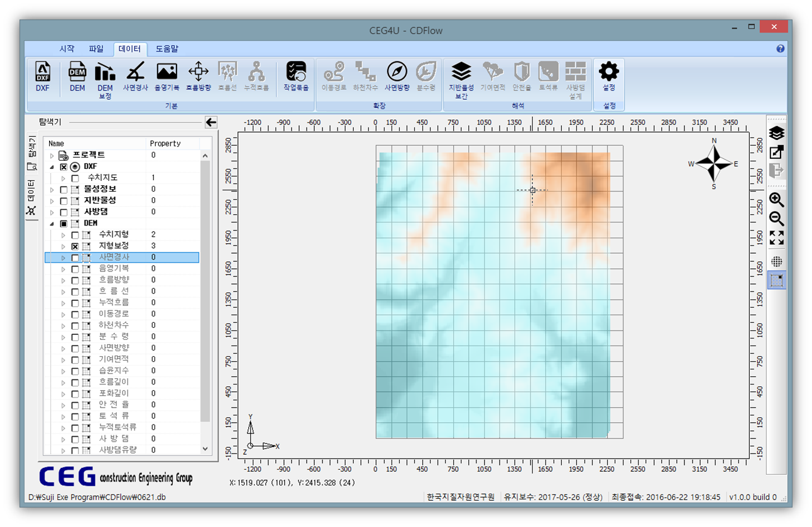Open the DEM 보정 correction tool
The image size is (812, 527).
point(105,81)
